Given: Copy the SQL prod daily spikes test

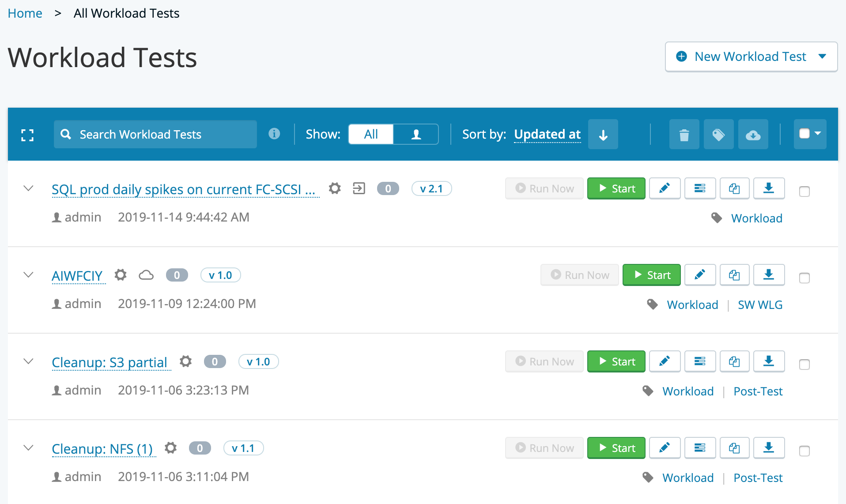Looking at the screenshot, I should coord(734,188).
